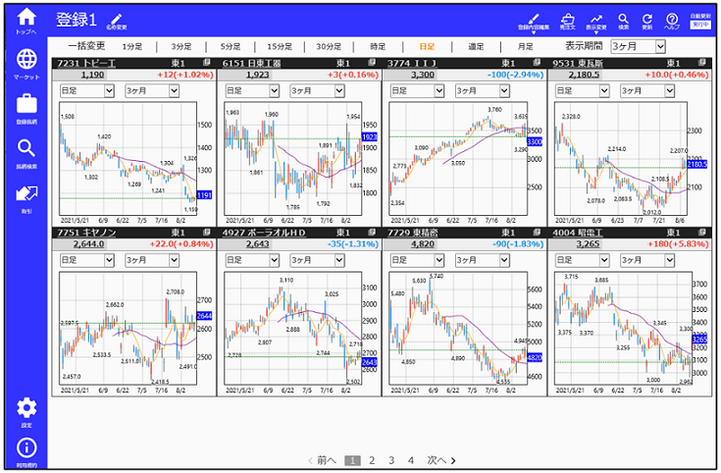The image size is (721, 473).
Task: Select the 日足 interval tab
Action: point(427,46)
